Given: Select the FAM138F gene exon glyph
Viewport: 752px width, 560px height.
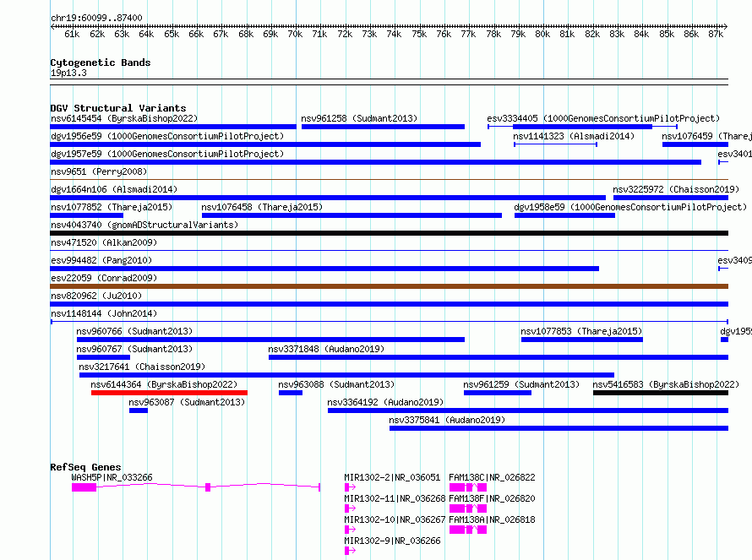Looking at the screenshot, I should tap(468, 508).
